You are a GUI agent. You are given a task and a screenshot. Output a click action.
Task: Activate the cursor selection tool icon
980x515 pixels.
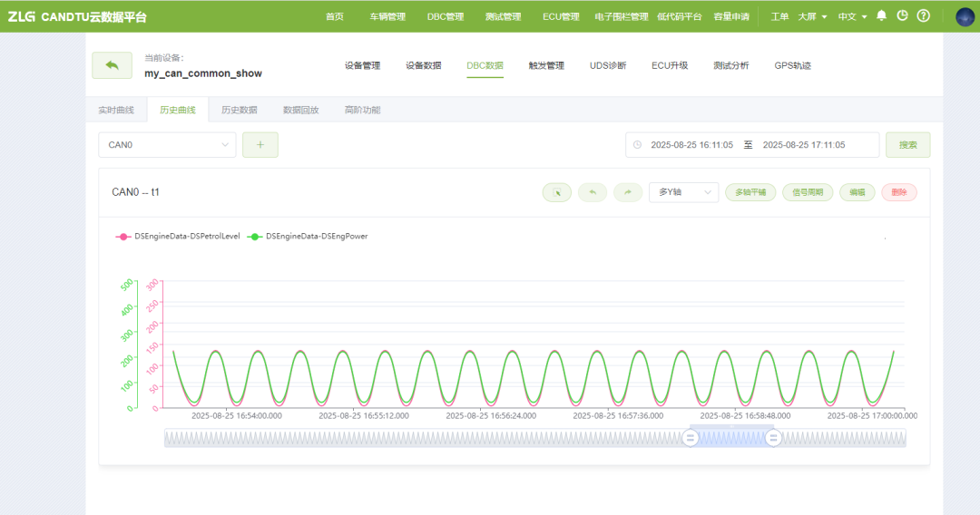(x=557, y=192)
